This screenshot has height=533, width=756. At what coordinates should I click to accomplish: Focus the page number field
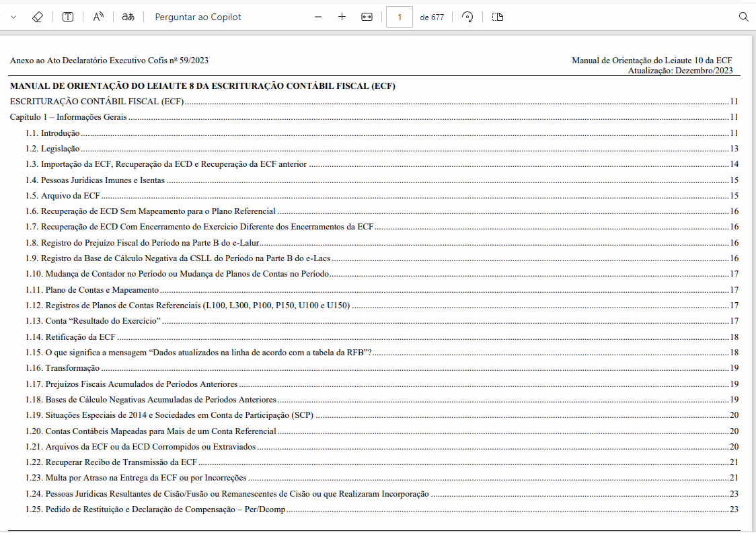[x=400, y=17]
